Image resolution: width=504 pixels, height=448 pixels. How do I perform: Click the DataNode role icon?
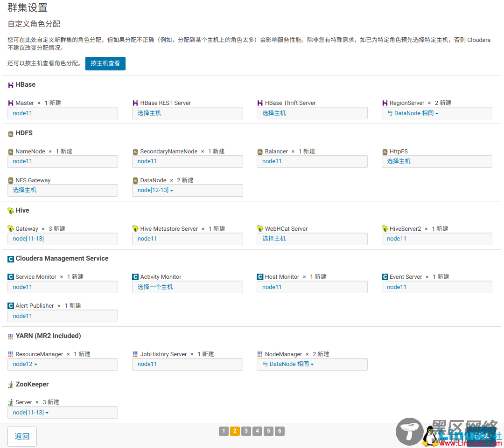coord(135,180)
